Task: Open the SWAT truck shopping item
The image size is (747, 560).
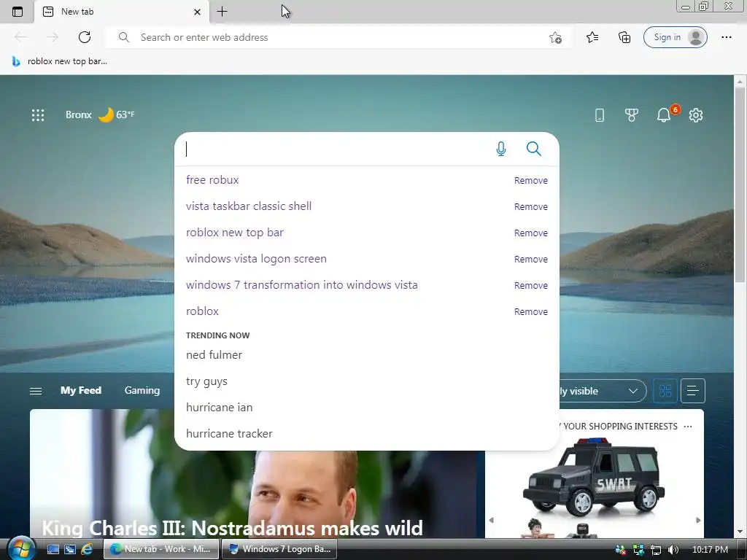Action: [594, 476]
